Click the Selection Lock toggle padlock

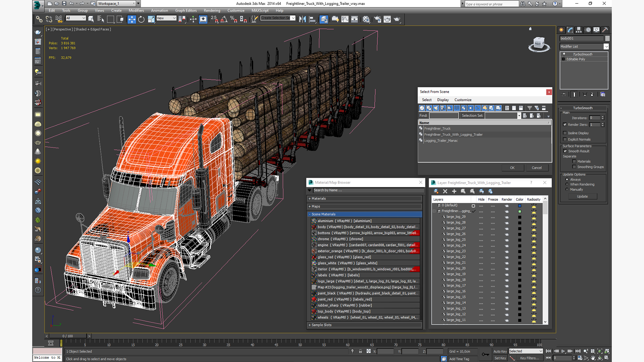[x=360, y=351]
